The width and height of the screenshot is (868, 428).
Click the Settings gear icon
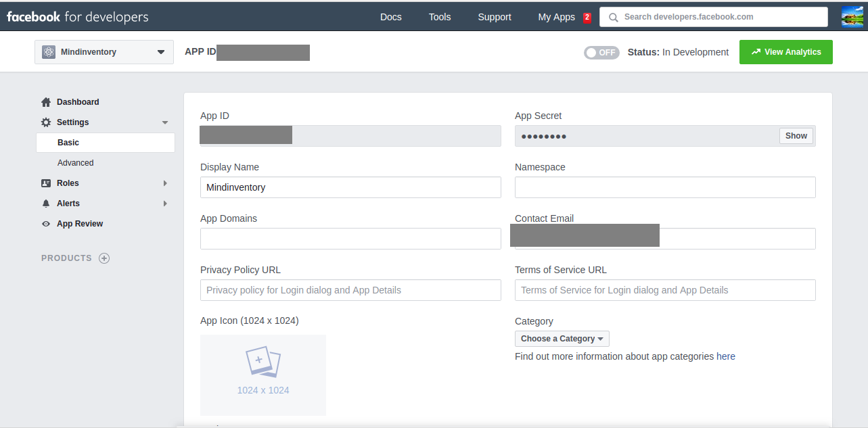[x=46, y=122]
